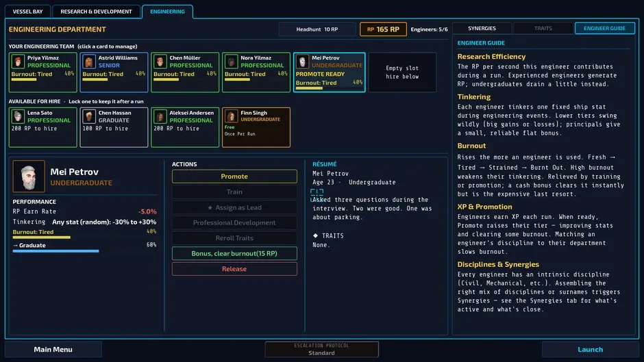Click Tinkering guide heading
Screen dimensions: 644x362
tap(474, 97)
